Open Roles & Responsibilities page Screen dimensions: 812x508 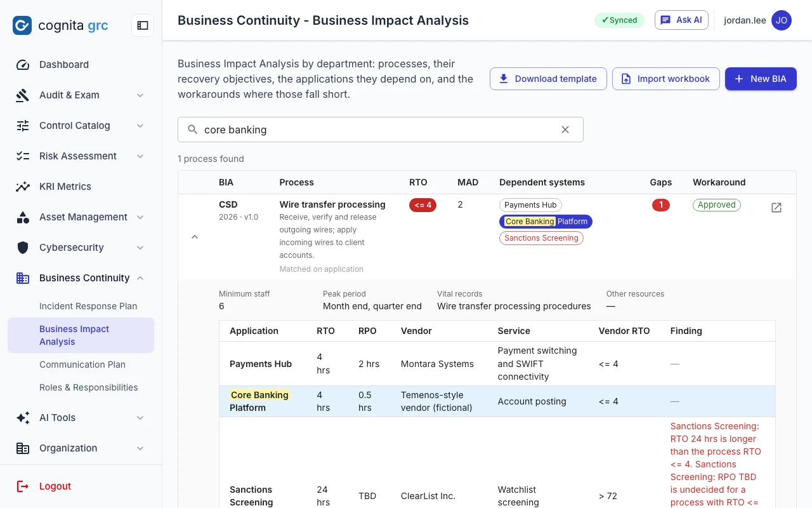[89, 387]
